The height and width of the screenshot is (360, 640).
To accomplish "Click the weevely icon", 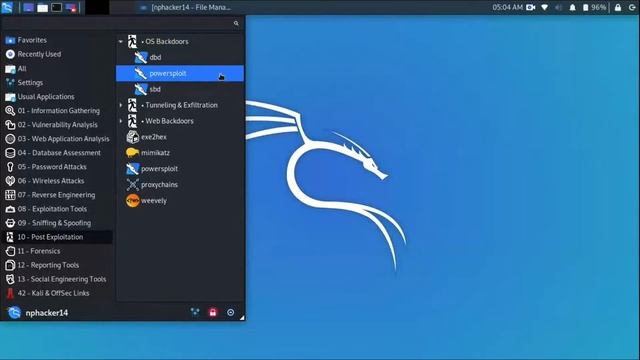I will [x=132, y=200].
